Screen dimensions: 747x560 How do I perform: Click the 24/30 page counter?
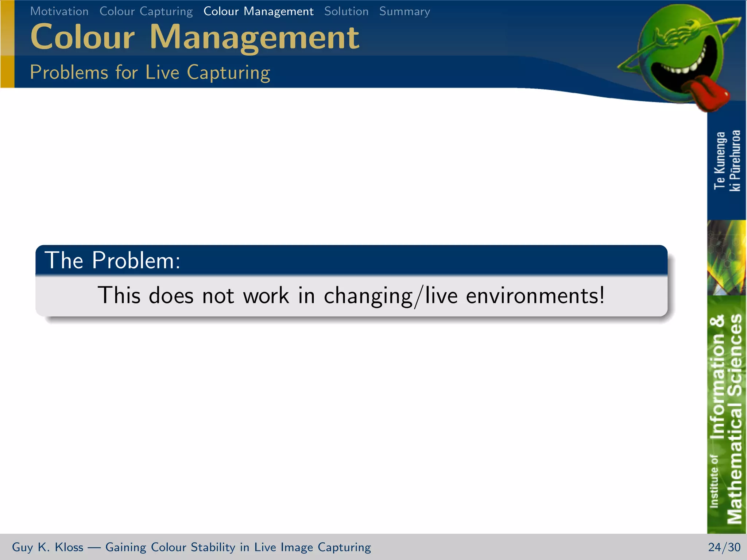[x=724, y=547]
